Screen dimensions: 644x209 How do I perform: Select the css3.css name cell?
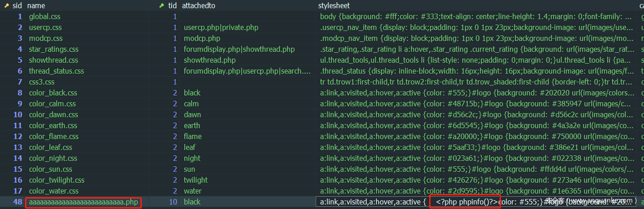42,82
